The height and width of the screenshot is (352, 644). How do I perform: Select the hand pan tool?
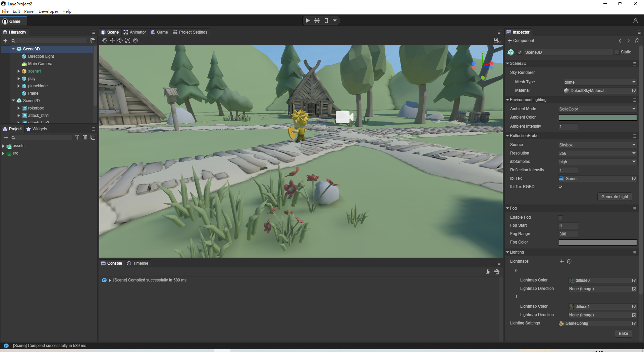coord(105,40)
